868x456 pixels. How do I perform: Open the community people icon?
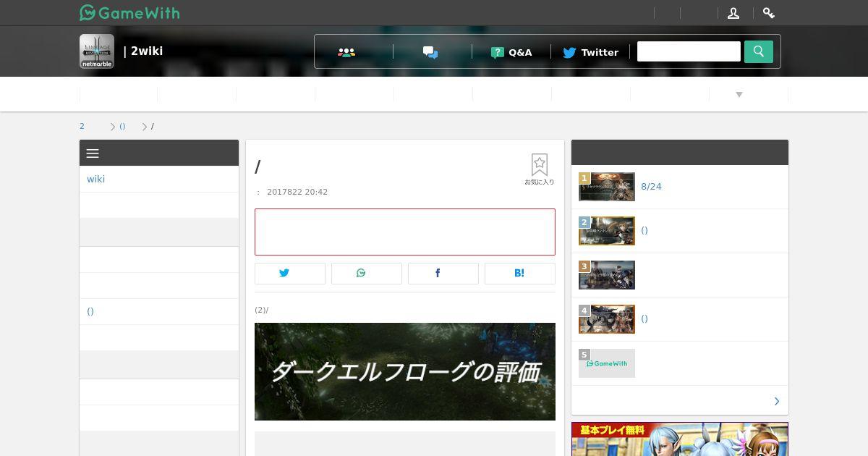[346, 52]
